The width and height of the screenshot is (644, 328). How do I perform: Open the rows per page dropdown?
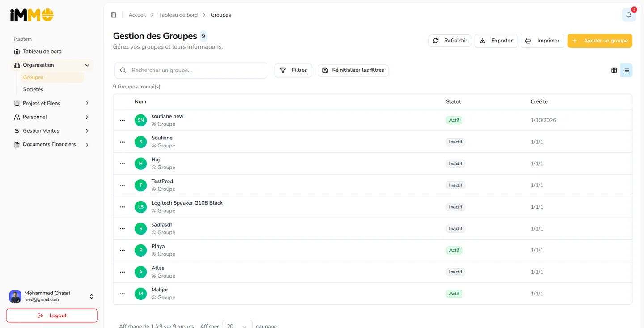pos(237,326)
